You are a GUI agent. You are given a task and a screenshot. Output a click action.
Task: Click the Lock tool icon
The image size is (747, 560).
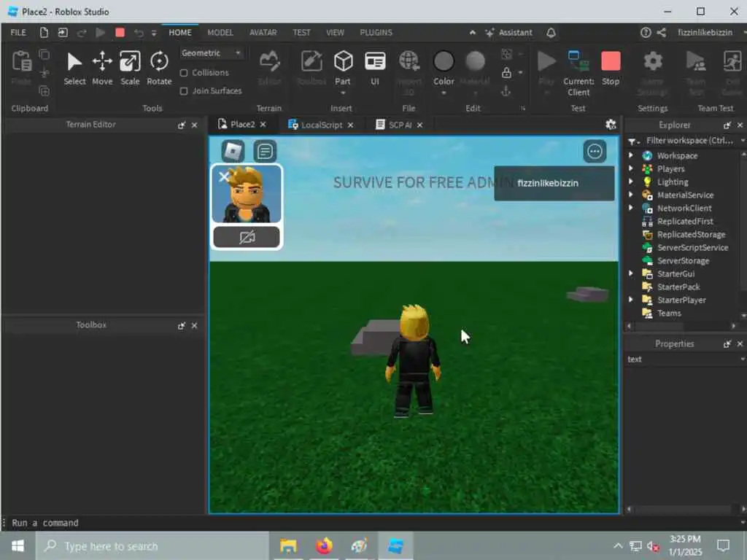coord(506,73)
